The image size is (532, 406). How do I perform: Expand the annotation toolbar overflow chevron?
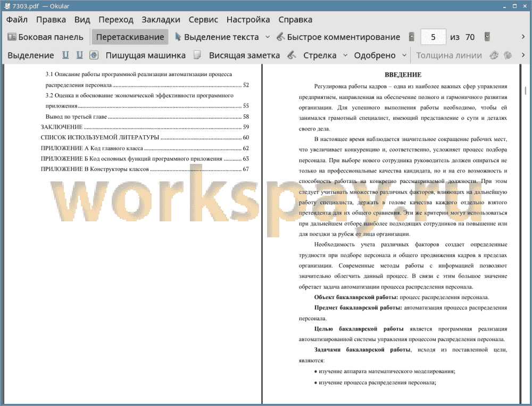click(x=523, y=55)
